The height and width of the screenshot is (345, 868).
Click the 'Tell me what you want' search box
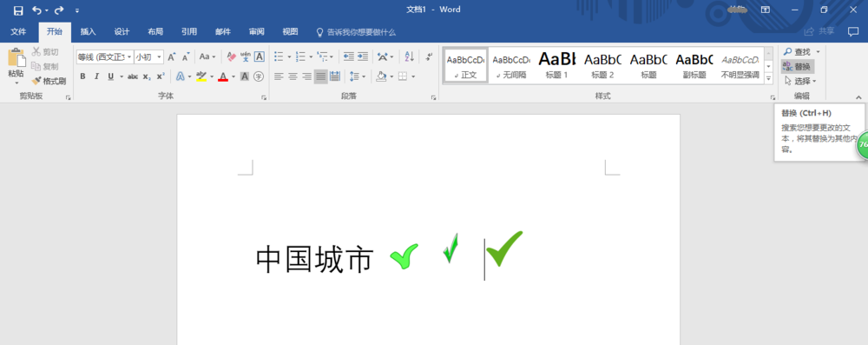pos(355,32)
